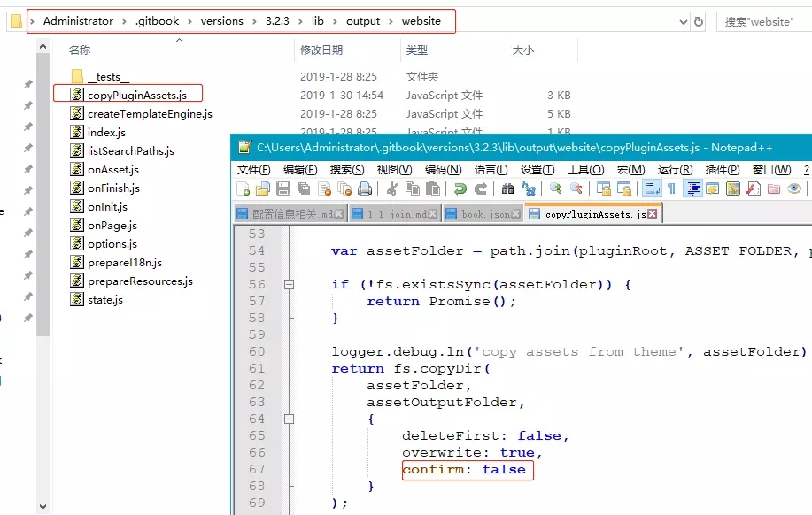
Task: Select the createTemplateEngine.js file
Action: point(142,114)
